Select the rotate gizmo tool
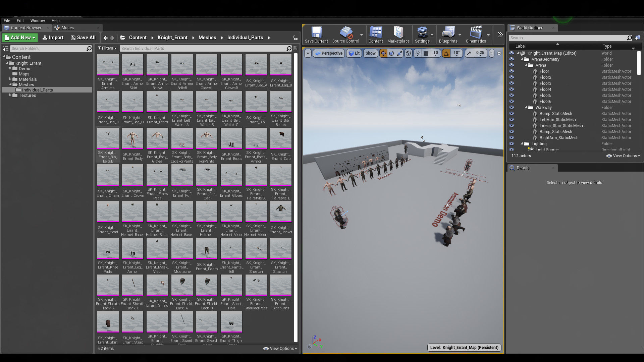The width and height of the screenshot is (644, 362). click(x=391, y=53)
